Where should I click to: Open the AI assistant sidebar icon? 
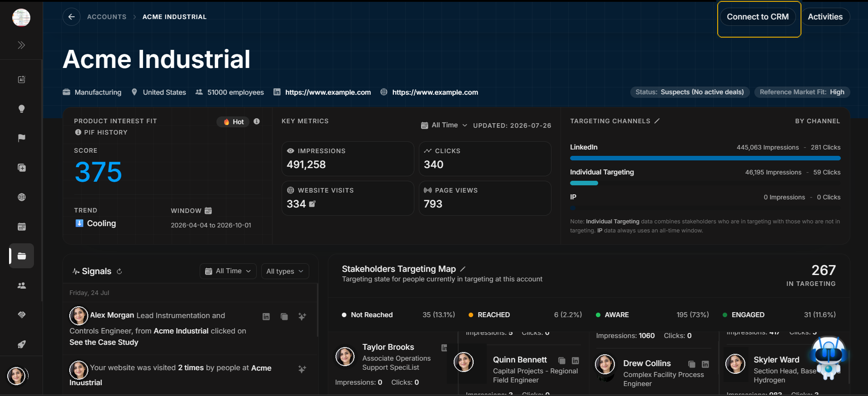tap(21, 79)
